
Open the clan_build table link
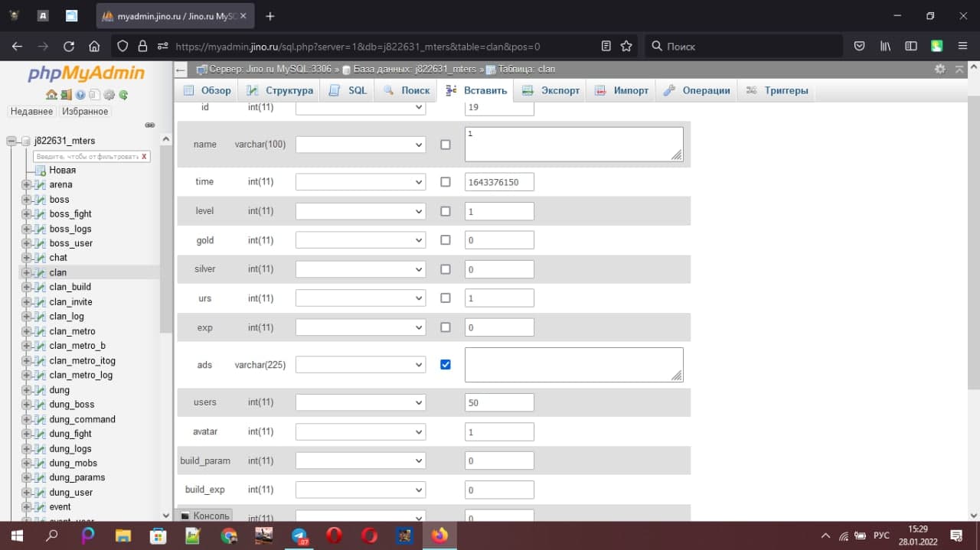70,287
